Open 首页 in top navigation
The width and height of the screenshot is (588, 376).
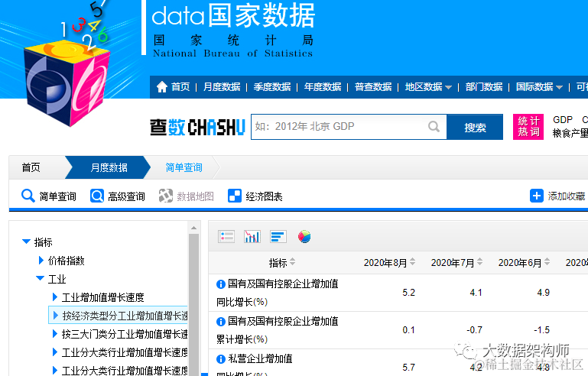180,87
